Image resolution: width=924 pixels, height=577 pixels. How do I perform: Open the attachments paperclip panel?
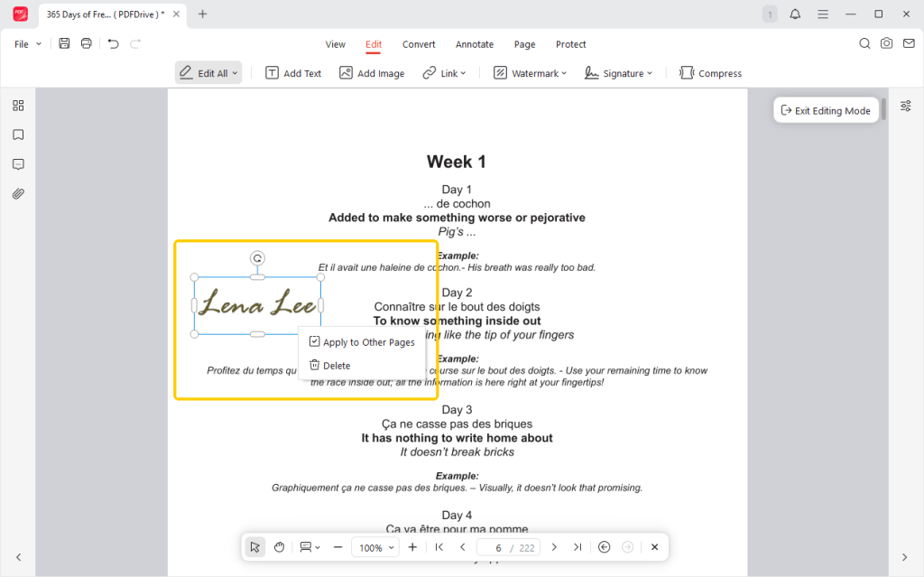click(x=18, y=193)
